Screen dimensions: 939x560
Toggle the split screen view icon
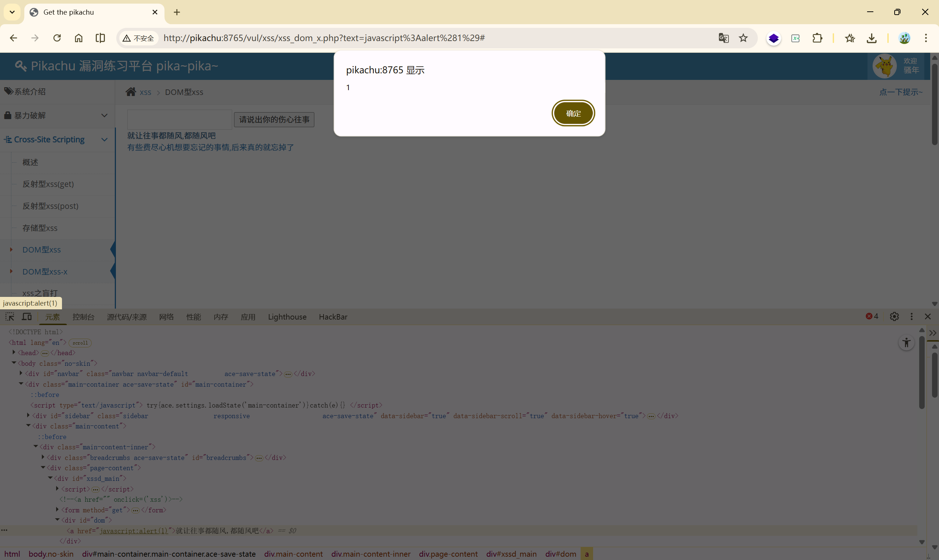pyautogui.click(x=100, y=38)
